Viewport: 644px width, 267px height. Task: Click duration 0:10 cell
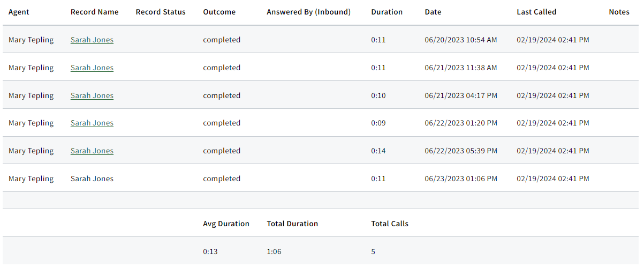378,95
